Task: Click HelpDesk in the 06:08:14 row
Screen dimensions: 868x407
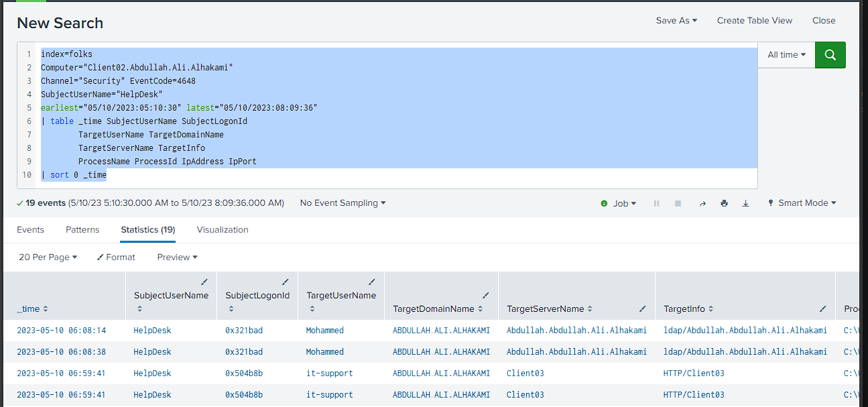Action: click(x=152, y=331)
